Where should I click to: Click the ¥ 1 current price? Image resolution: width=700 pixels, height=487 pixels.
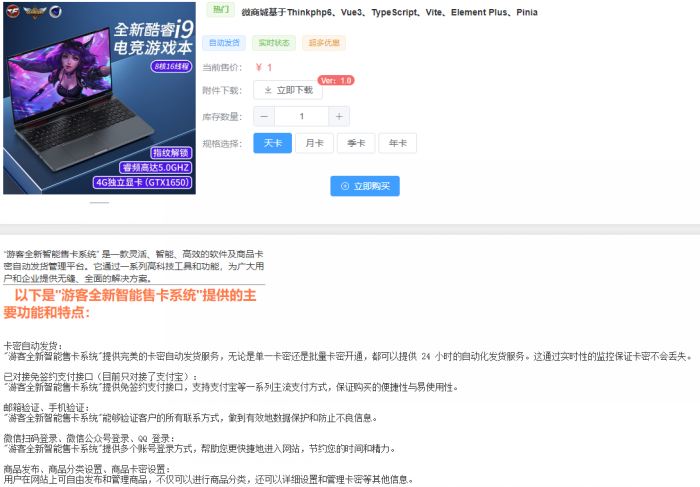click(x=264, y=67)
